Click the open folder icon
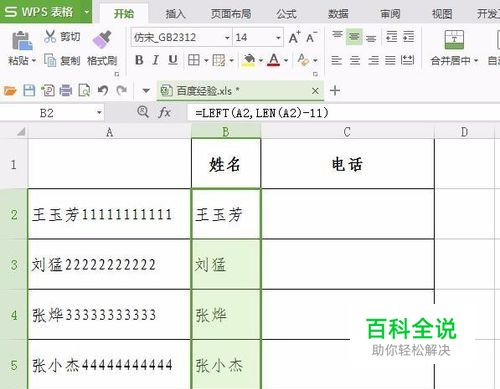500x389 pixels. [x=10, y=90]
